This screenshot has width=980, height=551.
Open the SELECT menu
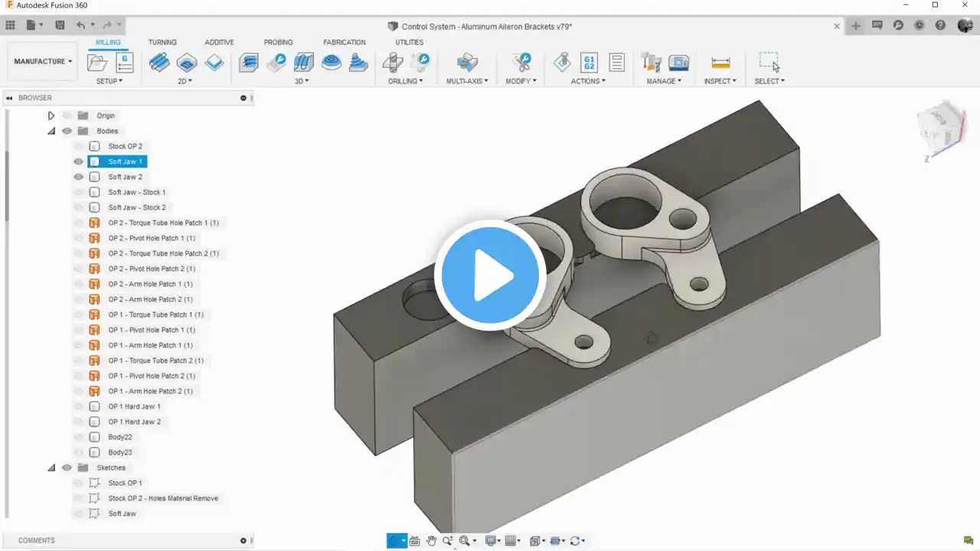pos(769,81)
